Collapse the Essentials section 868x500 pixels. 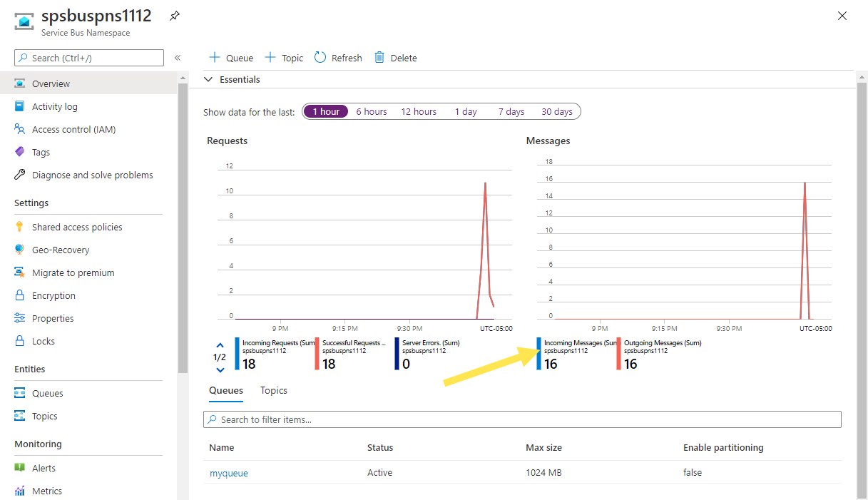point(208,80)
